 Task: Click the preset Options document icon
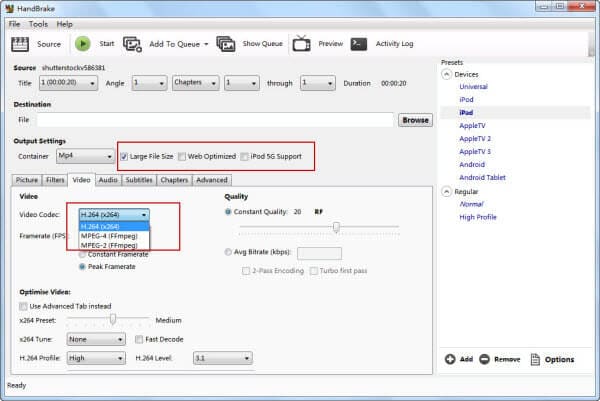click(x=535, y=359)
